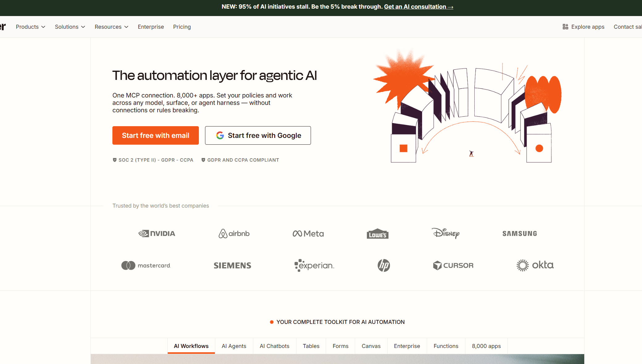Select the AI Chatbots tab
This screenshot has width=642, height=364.
(x=274, y=346)
